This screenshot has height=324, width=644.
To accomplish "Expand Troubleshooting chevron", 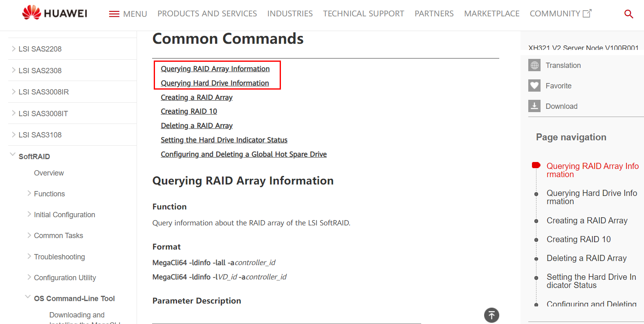I will click(29, 256).
